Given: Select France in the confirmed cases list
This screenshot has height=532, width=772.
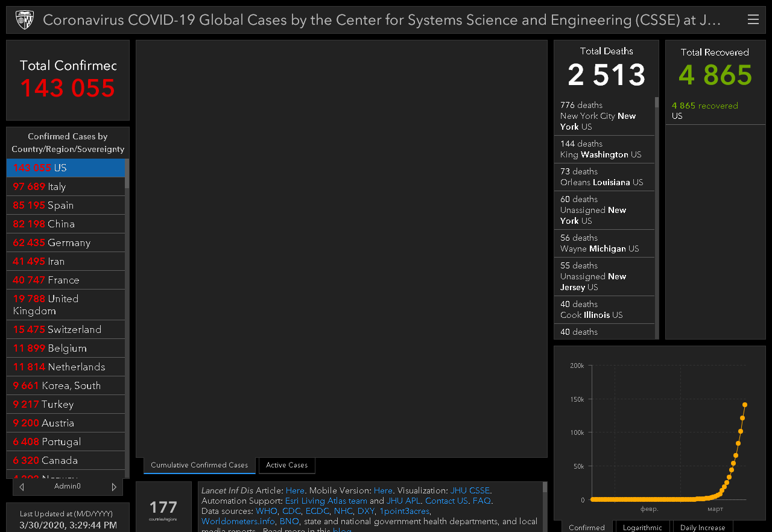Looking at the screenshot, I should pos(66,280).
